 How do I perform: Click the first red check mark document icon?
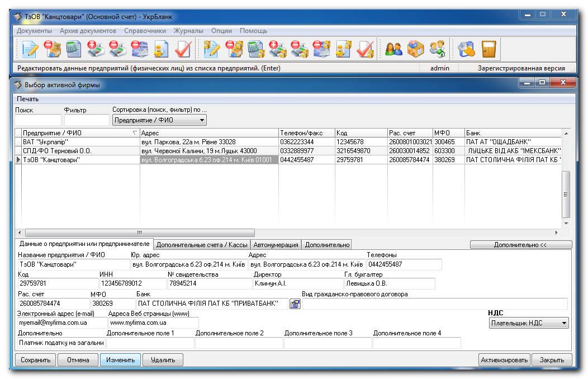tap(183, 49)
